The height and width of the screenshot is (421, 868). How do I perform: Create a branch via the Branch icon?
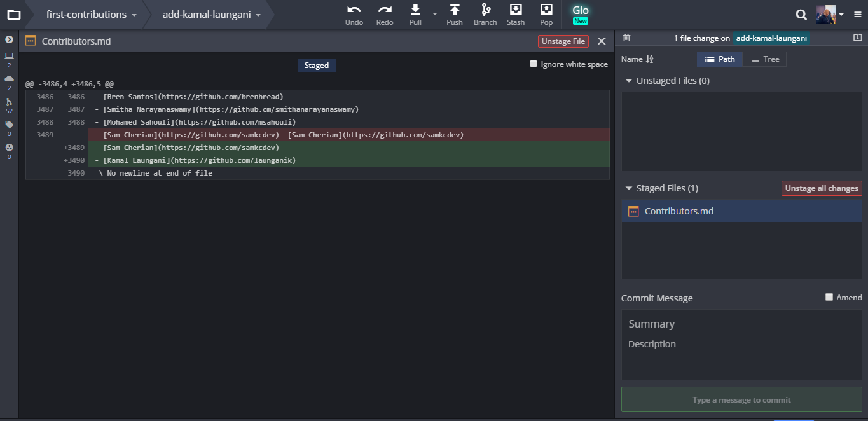coord(485,14)
